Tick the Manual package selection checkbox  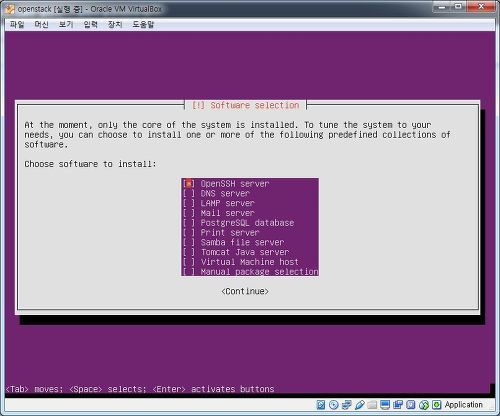click(189, 272)
